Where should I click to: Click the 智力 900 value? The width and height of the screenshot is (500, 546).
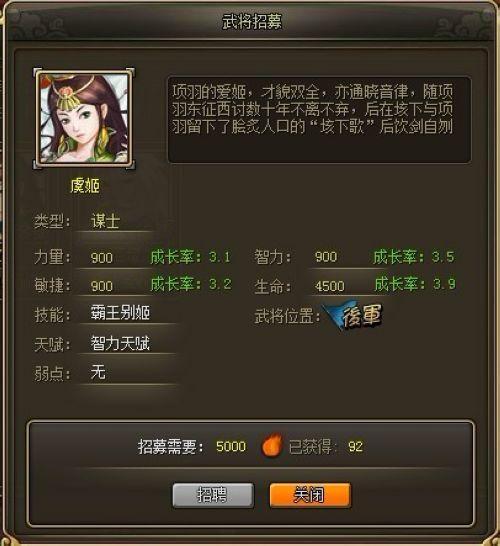tap(326, 257)
